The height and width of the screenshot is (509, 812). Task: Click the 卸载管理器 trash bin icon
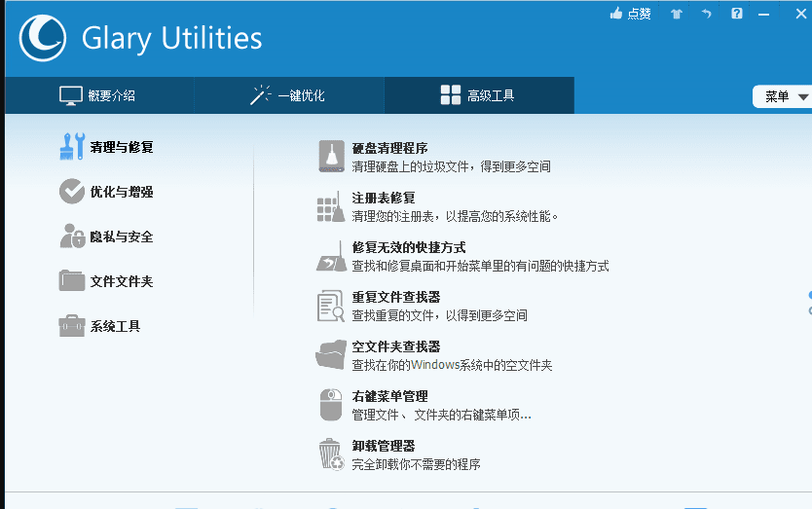332,454
